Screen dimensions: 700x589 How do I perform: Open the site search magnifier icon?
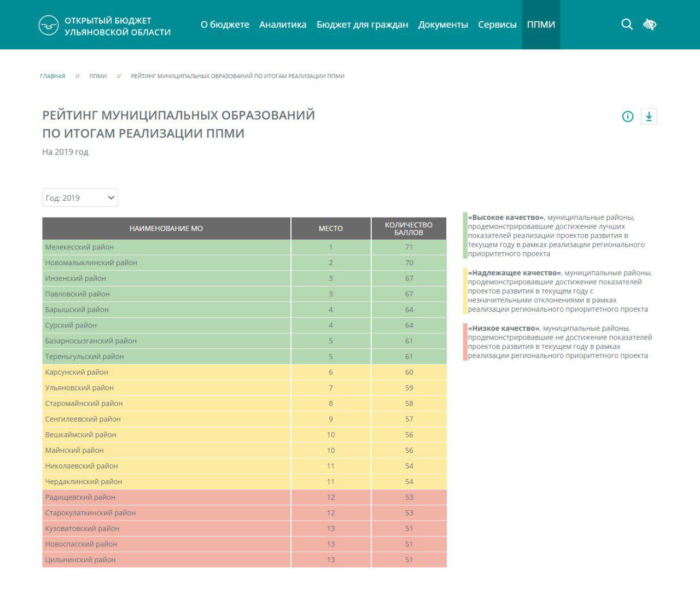627,24
